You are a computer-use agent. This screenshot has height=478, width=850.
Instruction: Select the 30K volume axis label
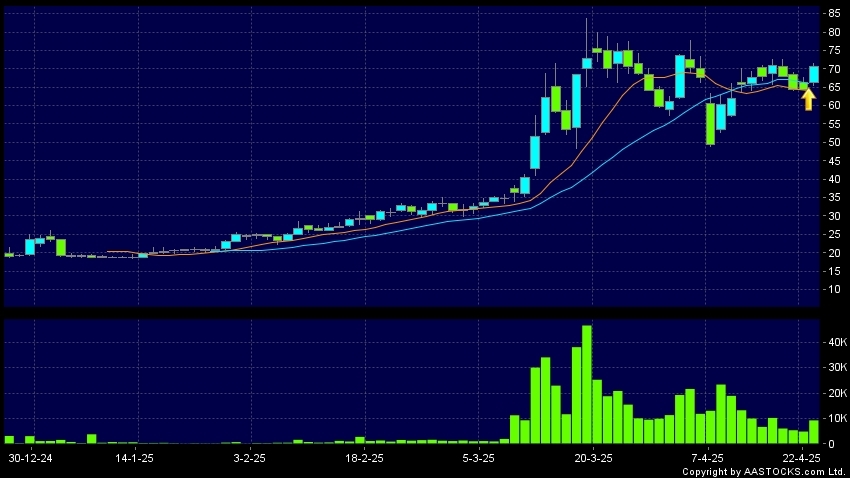coord(838,367)
